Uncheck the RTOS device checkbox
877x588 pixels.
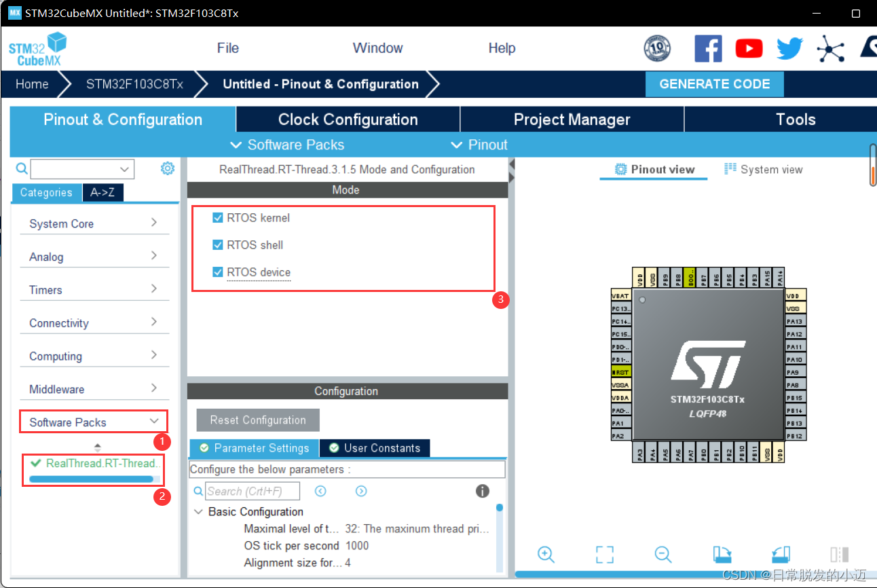tap(218, 272)
